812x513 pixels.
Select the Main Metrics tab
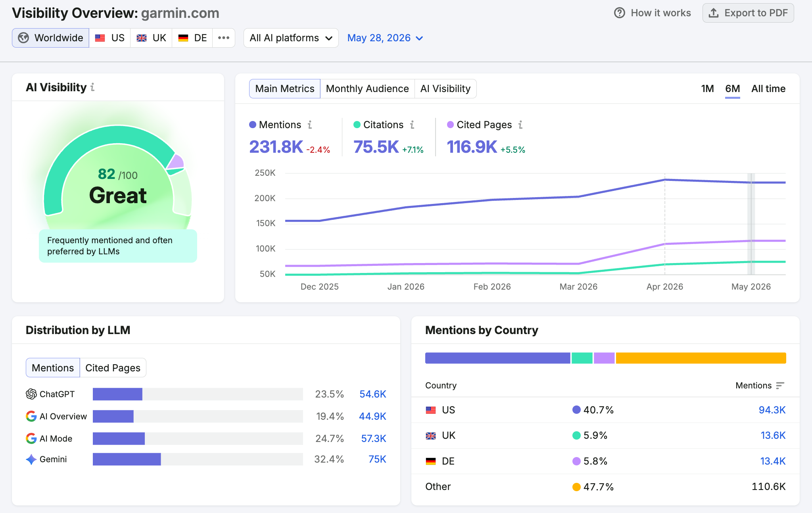pyautogui.click(x=284, y=88)
